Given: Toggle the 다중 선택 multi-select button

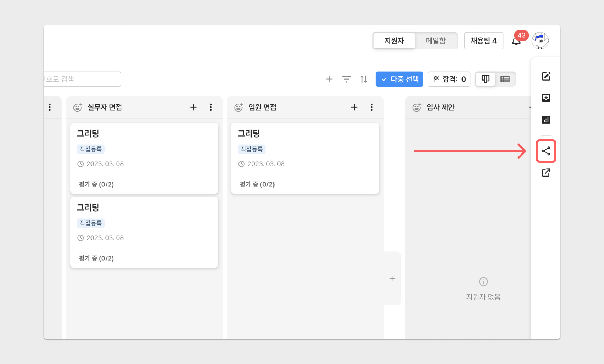Looking at the screenshot, I should pos(399,79).
